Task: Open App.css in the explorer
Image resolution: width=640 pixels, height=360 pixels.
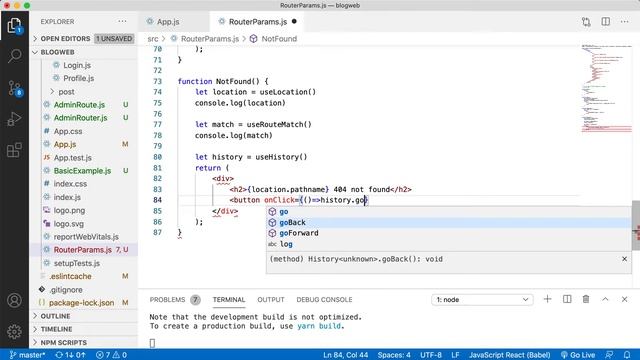Action: pos(68,131)
